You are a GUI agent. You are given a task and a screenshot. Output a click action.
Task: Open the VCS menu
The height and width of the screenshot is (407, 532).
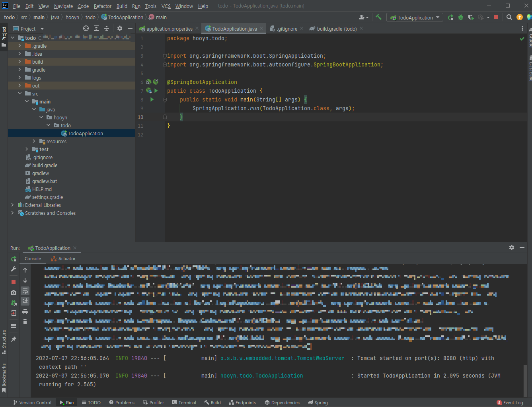point(166,6)
